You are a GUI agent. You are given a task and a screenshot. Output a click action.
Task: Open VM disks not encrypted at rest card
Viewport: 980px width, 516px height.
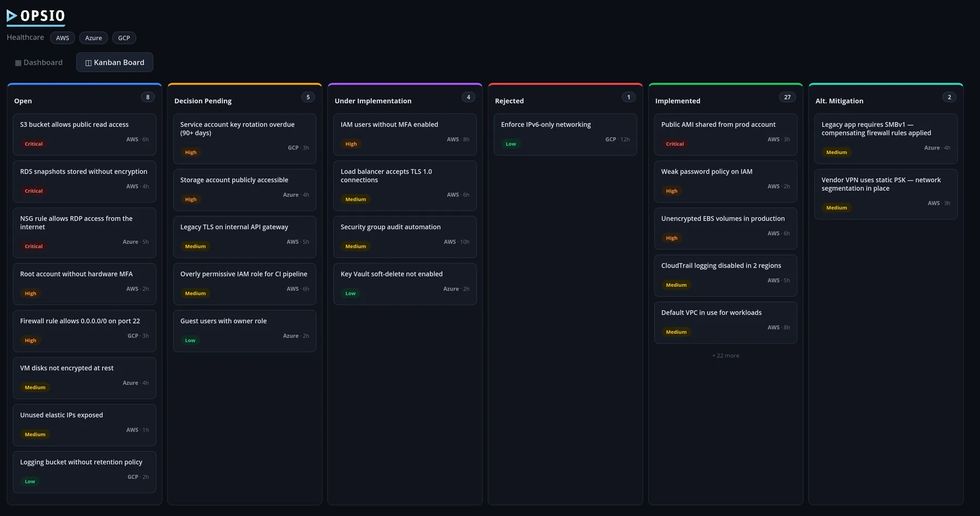[84, 378]
